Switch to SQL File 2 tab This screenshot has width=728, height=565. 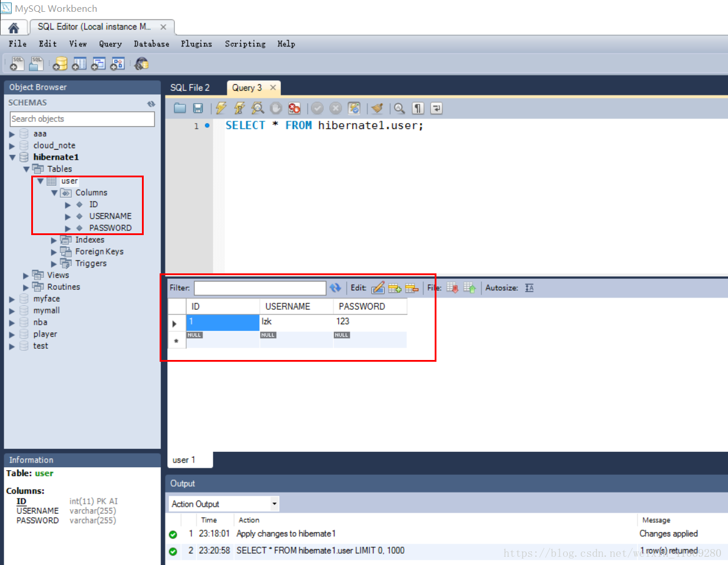point(190,88)
